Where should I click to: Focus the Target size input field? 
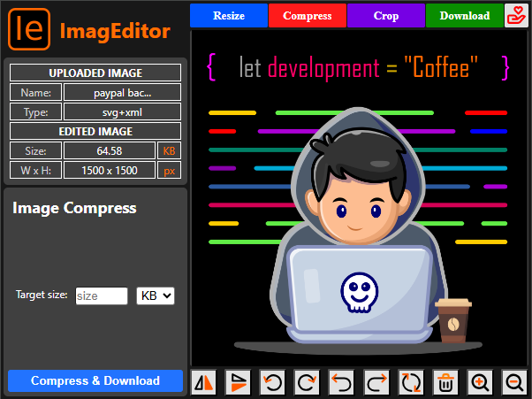102,295
